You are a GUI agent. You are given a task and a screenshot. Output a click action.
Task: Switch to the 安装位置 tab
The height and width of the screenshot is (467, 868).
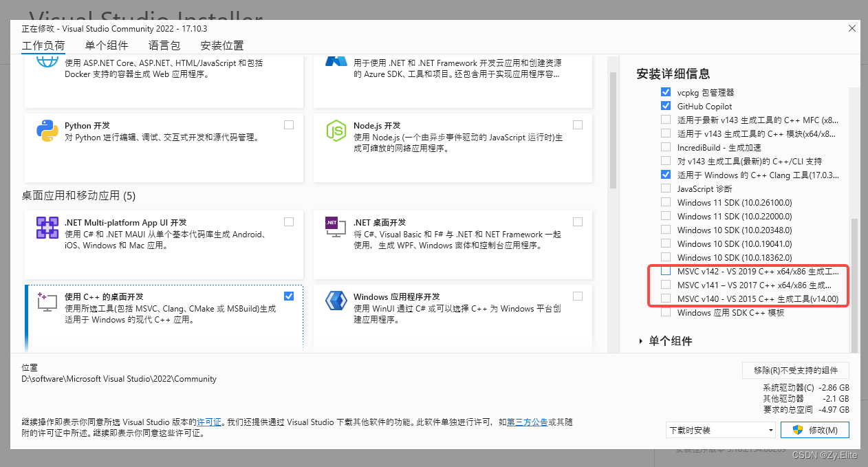(x=222, y=46)
